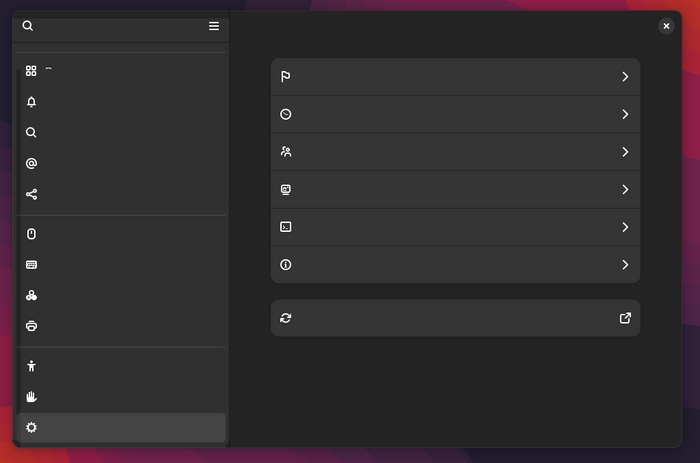700x463 pixels.
Task: Open Privacy & Security hand icon
Action: (x=31, y=397)
